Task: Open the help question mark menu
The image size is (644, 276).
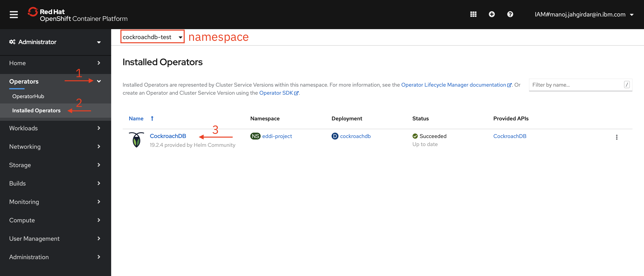Action: click(x=510, y=15)
